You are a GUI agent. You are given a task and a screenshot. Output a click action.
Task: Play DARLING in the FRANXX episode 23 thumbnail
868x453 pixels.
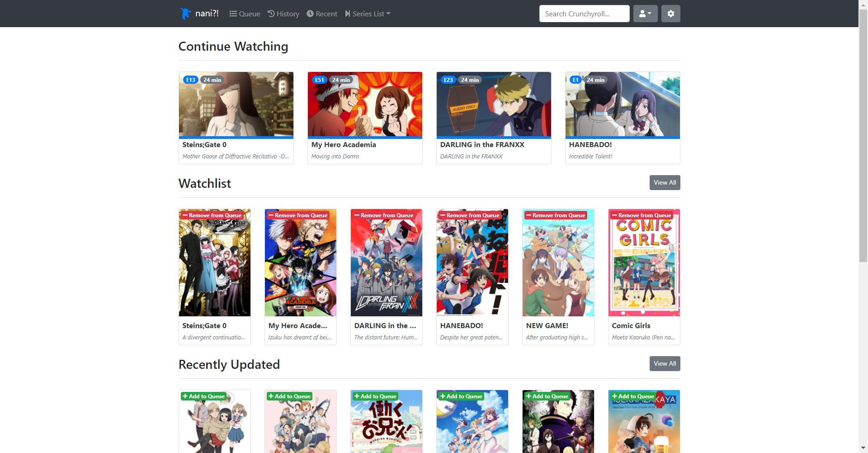494,104
